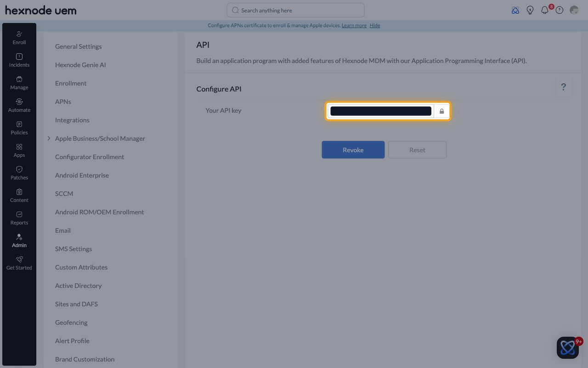
Task: Open SMS Settings item
Action: [73, 249]
